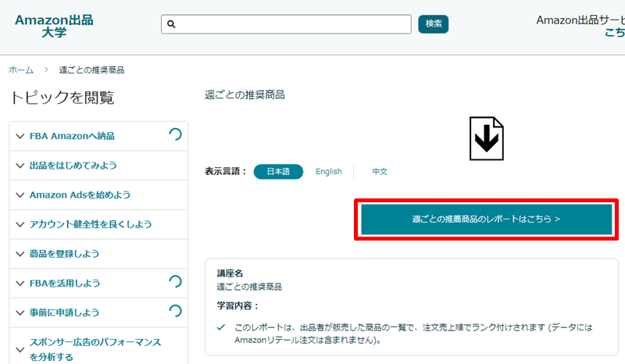Click the download document icon
Screen dimensions: 625x364
click(x=486, y=138)
